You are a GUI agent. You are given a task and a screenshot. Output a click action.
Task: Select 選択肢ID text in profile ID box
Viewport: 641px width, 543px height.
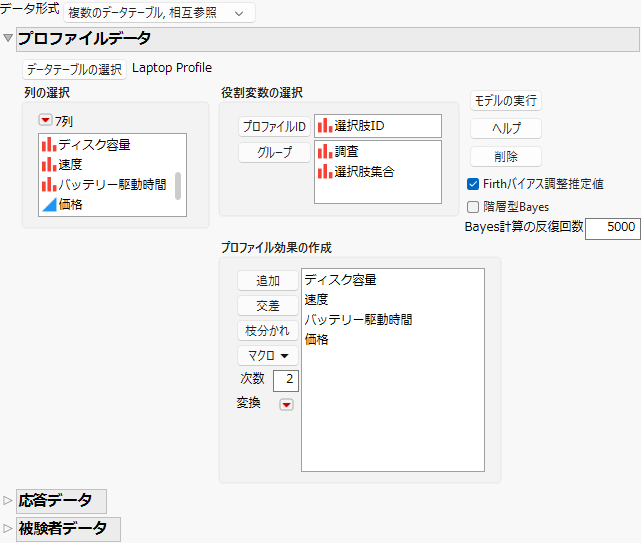(x=359, y=126)
